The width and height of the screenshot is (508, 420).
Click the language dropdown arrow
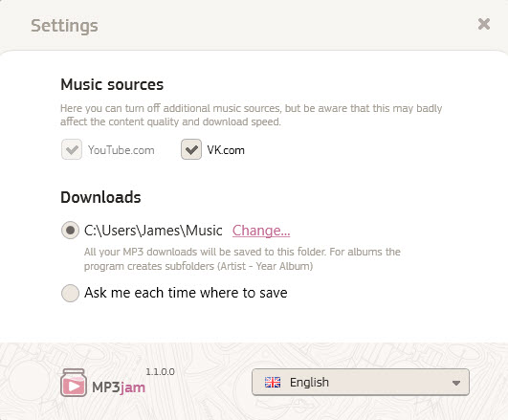(456, 383)
